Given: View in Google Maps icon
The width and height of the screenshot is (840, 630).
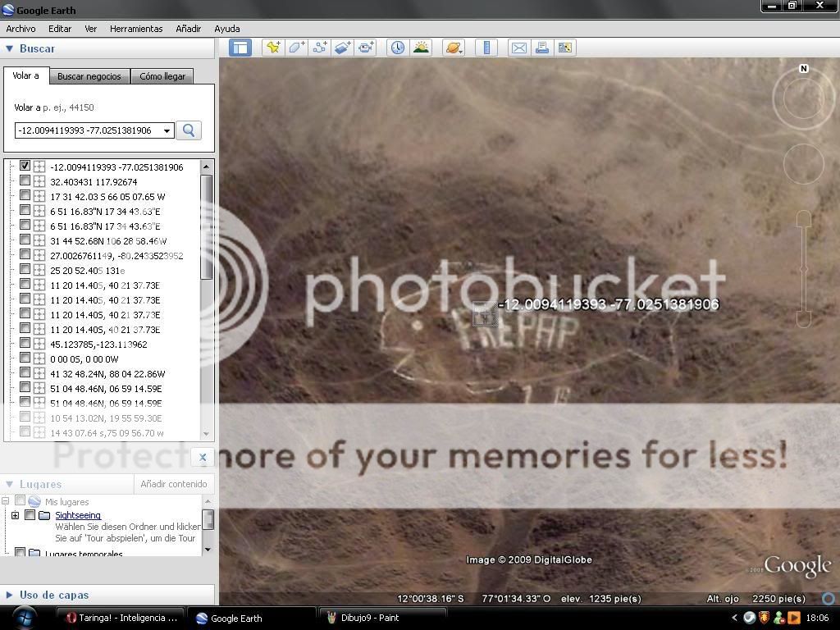Looking at the screenshot, I should [x=564, y=48].
